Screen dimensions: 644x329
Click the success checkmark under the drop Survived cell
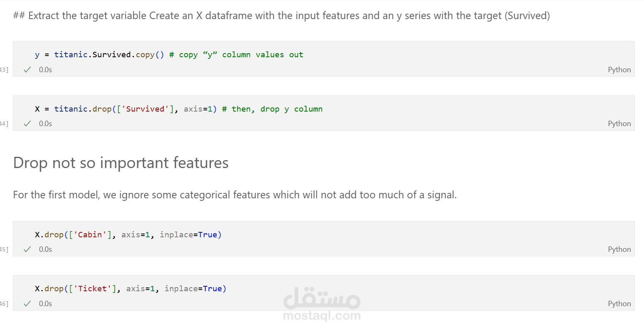(27, 124)
